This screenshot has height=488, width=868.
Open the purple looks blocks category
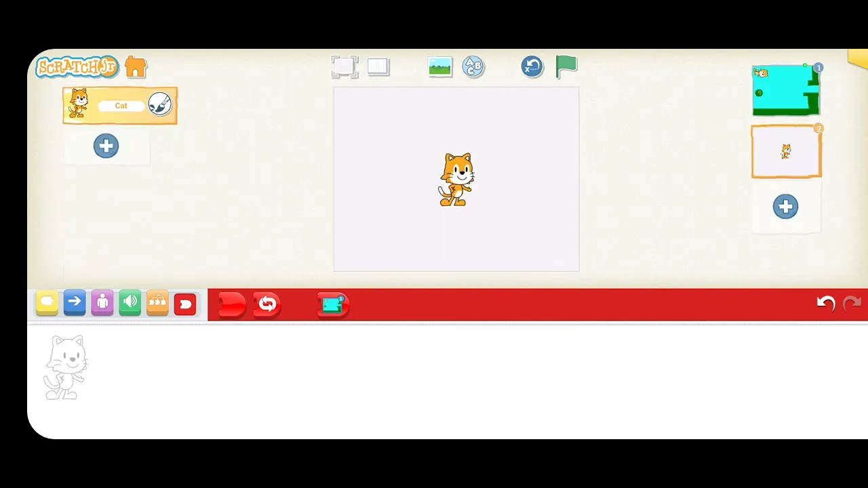102,303
